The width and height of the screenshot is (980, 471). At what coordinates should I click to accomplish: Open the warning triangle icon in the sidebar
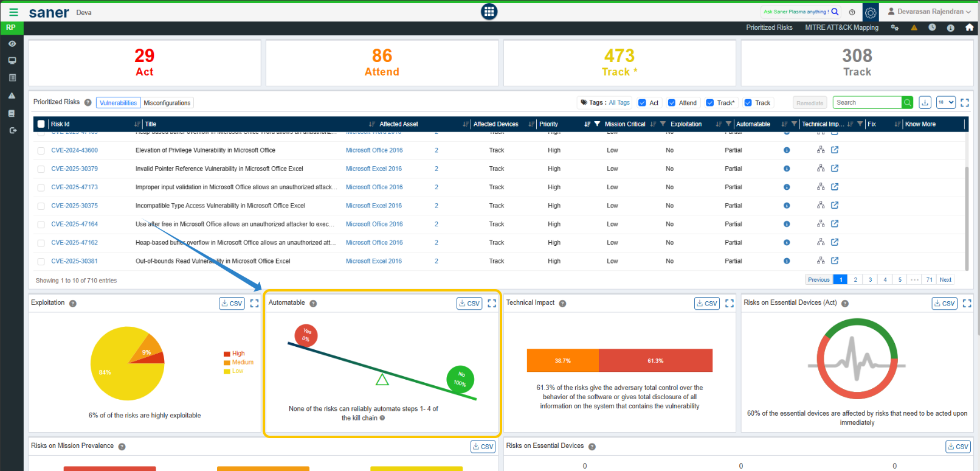point(12,96)
